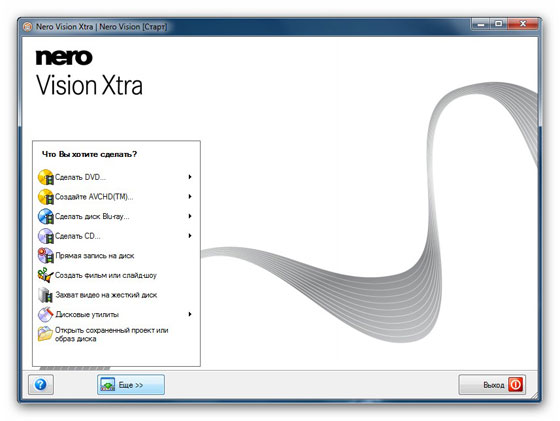Expand the Сделать DVD submenu arrow

tap(190, 177)
